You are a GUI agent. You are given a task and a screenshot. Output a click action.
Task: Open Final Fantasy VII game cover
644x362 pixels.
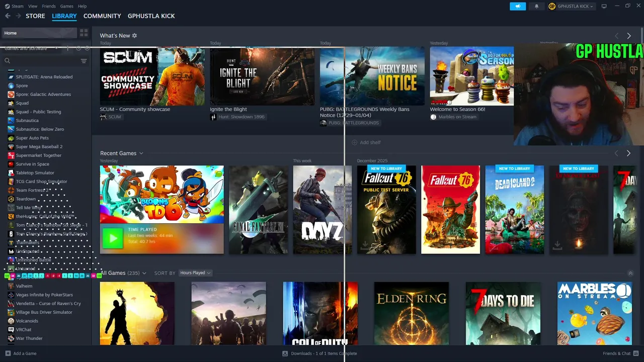(259, 210)
